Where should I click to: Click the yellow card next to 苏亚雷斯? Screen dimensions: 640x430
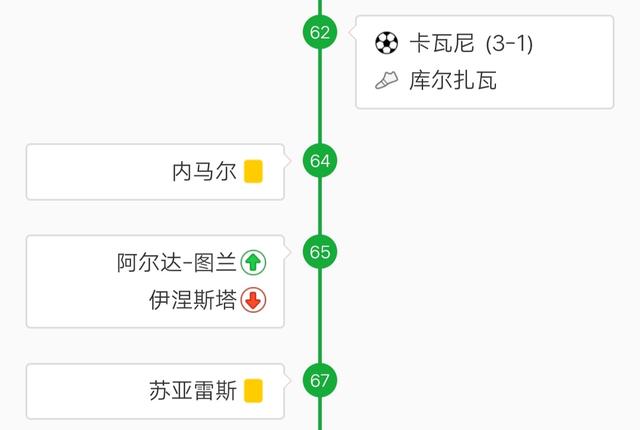pos(253,391)
